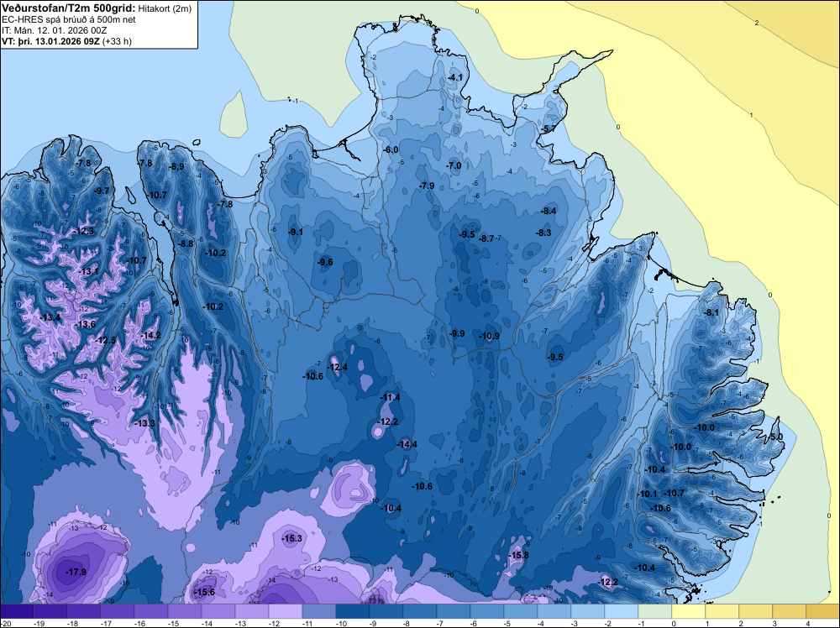The width and height of the screenshot is (840, 628).
Task: Click the -8.9 temperature label
Action: pos(176,166)
